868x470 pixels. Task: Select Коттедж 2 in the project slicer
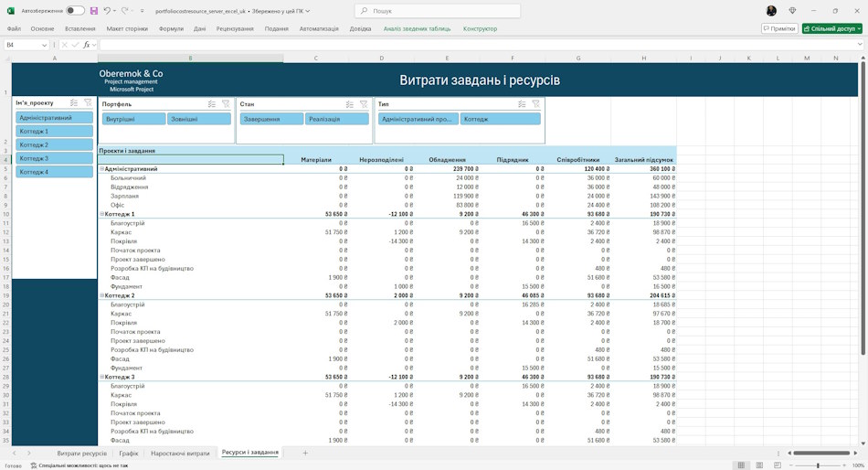pyautogui.click(x=54, y=144)
